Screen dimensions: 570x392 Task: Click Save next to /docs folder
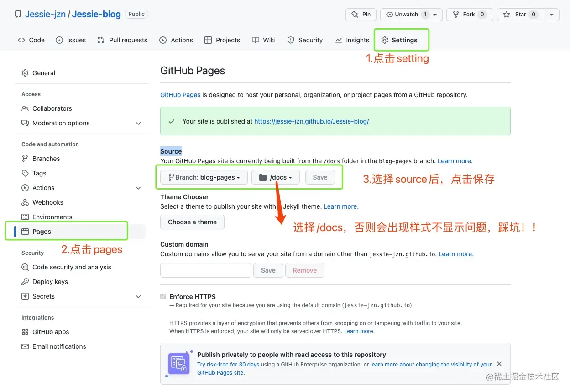[320, 177]
